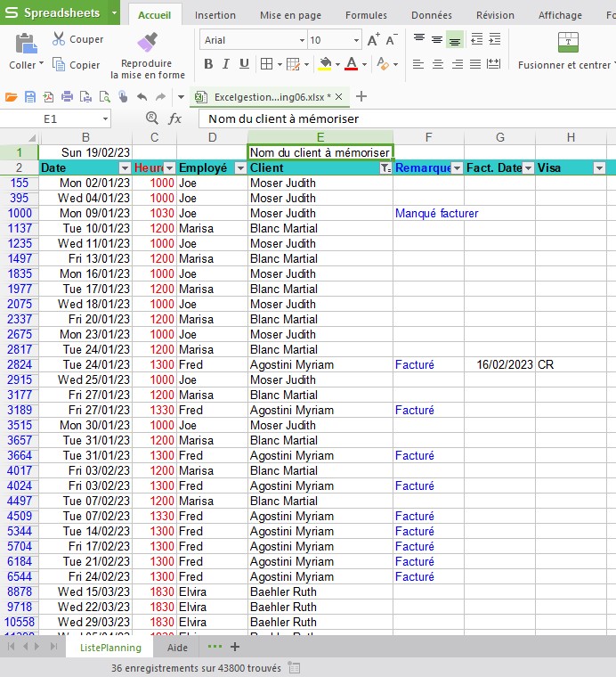The width and height of the screenshot is (616, 677).
Task: Click the cell name box showing E1
Action: pos(50,118)
